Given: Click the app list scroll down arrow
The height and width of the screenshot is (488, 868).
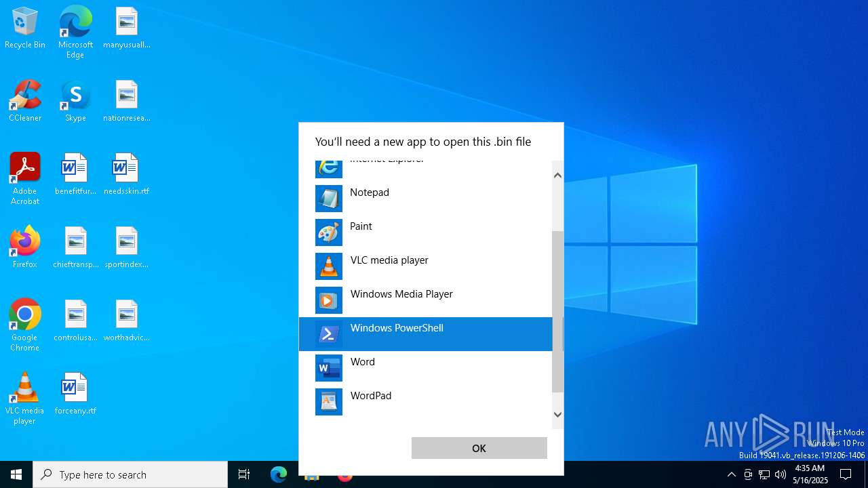Looking at the screenshot, I should pyautogui.click(x=557, y=414).
